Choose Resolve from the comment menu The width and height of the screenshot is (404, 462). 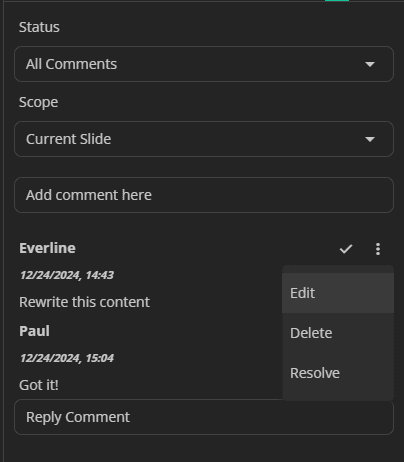(338, 373)
